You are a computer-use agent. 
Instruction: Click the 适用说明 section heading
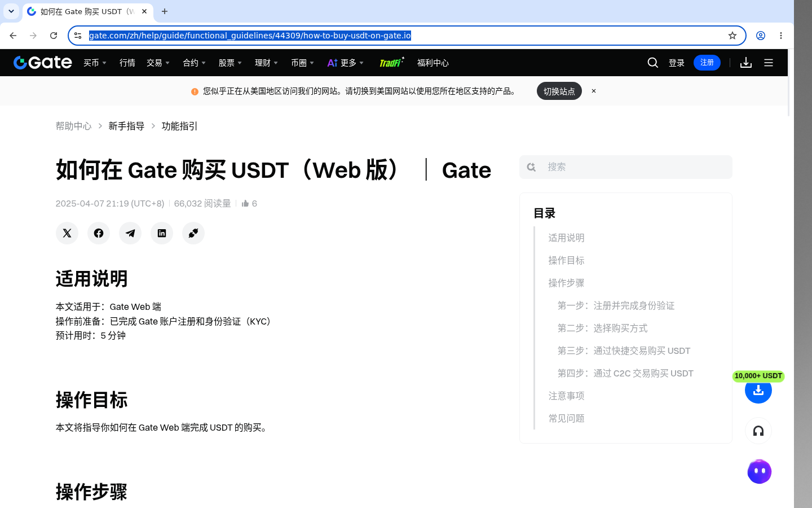point(91,279)
